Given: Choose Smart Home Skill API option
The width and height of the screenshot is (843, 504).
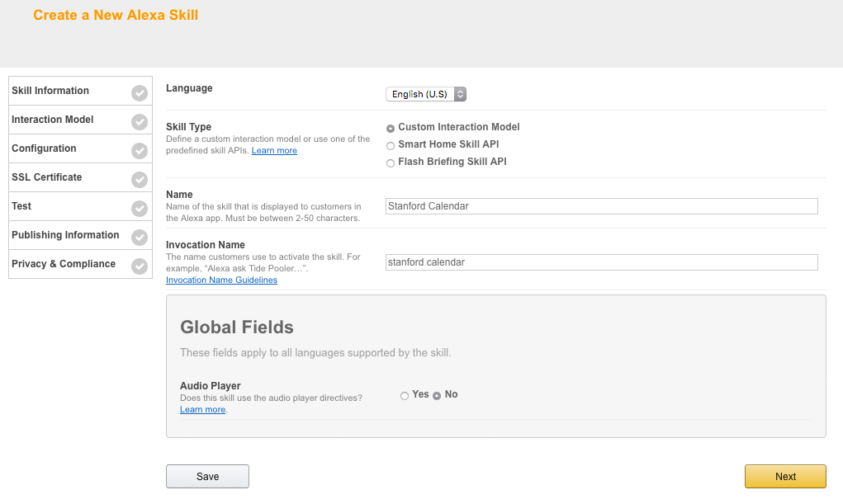Looking at the screenshot, I should point(391,146).
